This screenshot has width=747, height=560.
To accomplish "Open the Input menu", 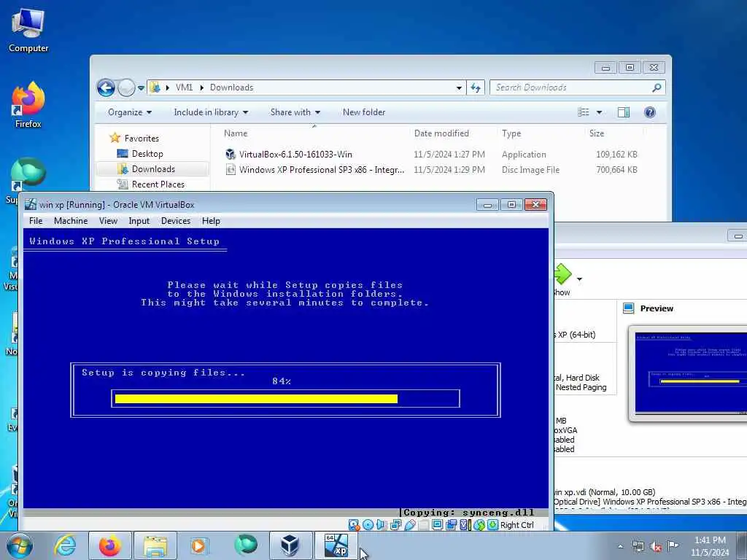I will click(x=139, y=221).
